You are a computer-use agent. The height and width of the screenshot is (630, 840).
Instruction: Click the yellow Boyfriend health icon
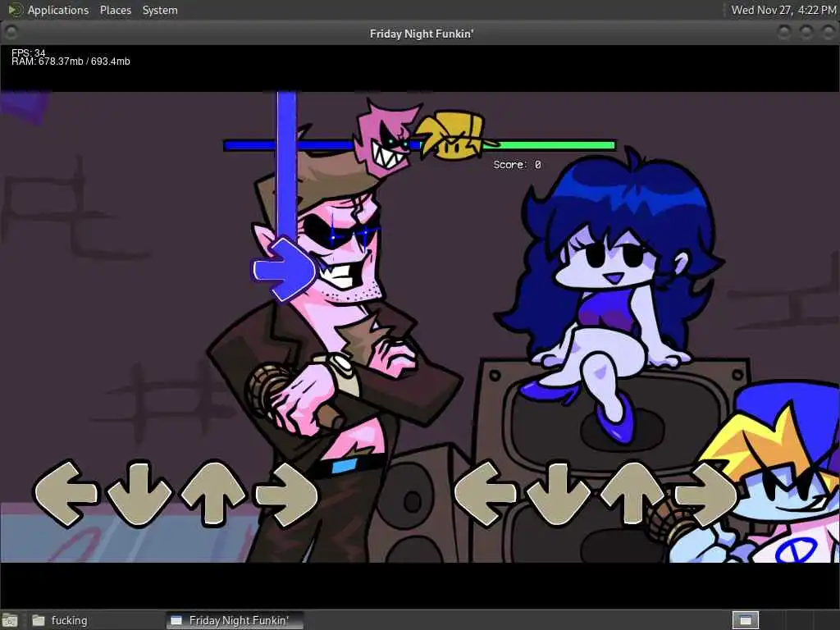(x=455, y=136)
